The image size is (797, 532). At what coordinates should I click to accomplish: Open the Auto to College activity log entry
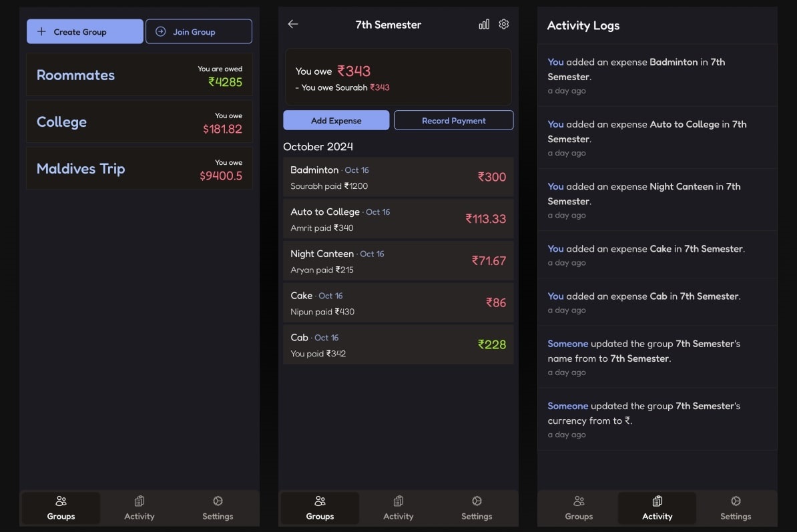click(x=657, y=138)
